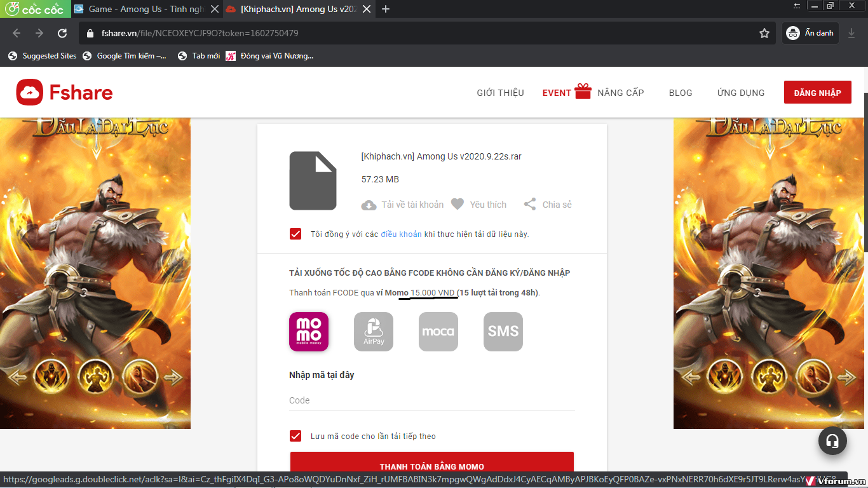Open the browser downloads arrow icon
This screenshot has height=488, width=868.
851,33
